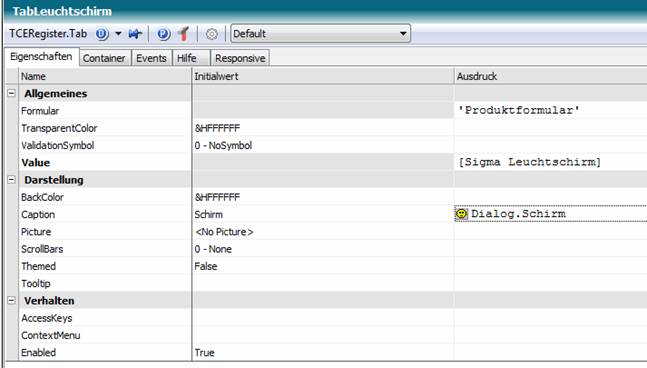647x368 pixels.
Task: Switch to the Responsive tab
Action: [x=240, y=58]
